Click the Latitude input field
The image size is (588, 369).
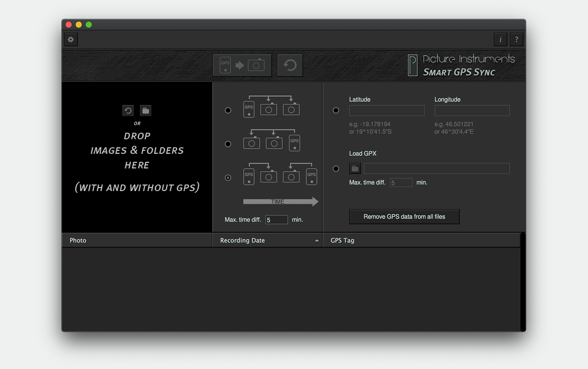pos(387,110)
